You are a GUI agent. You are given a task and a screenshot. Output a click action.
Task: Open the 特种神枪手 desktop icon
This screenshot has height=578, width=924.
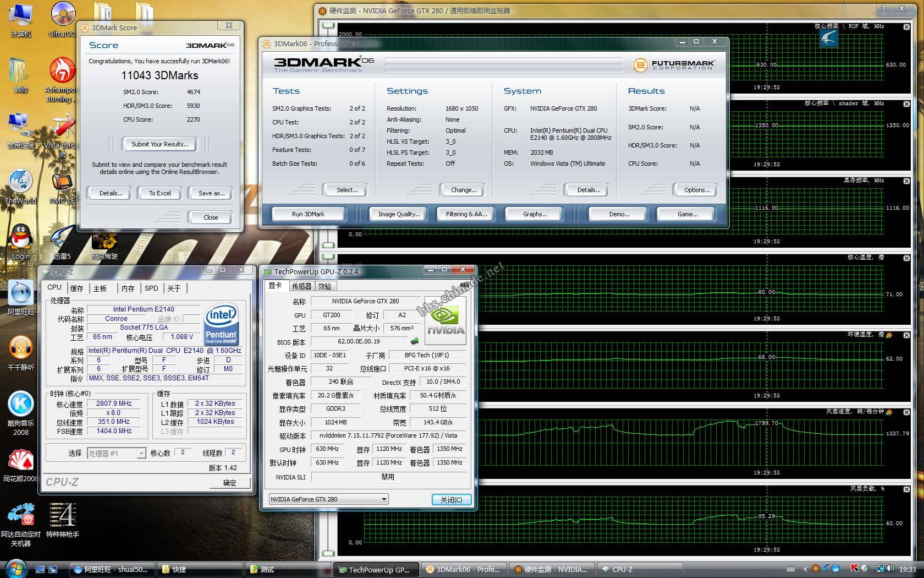[63, 520]
